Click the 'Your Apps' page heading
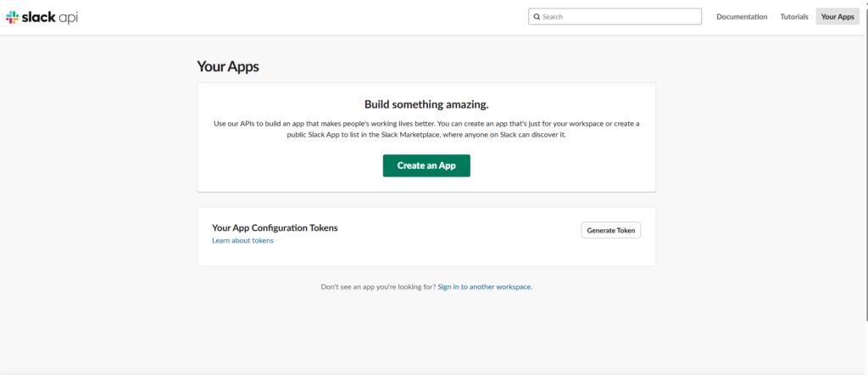Viewport: 868px width, 375px height. tap(228, 66)
